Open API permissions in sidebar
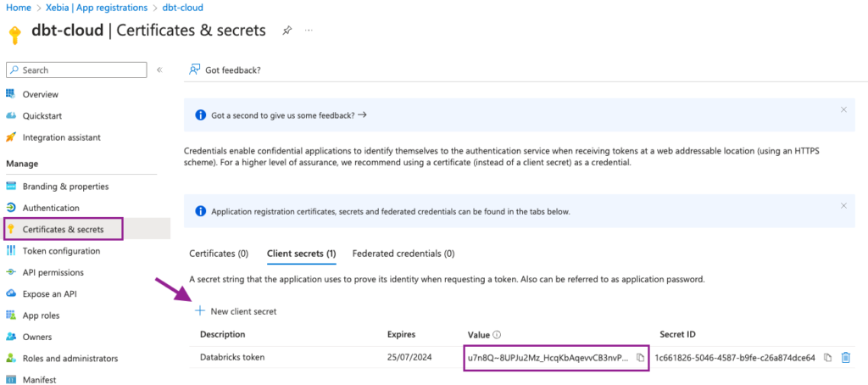Image resolution: width=868 pixels, height=385 pixels. point(53,272)
